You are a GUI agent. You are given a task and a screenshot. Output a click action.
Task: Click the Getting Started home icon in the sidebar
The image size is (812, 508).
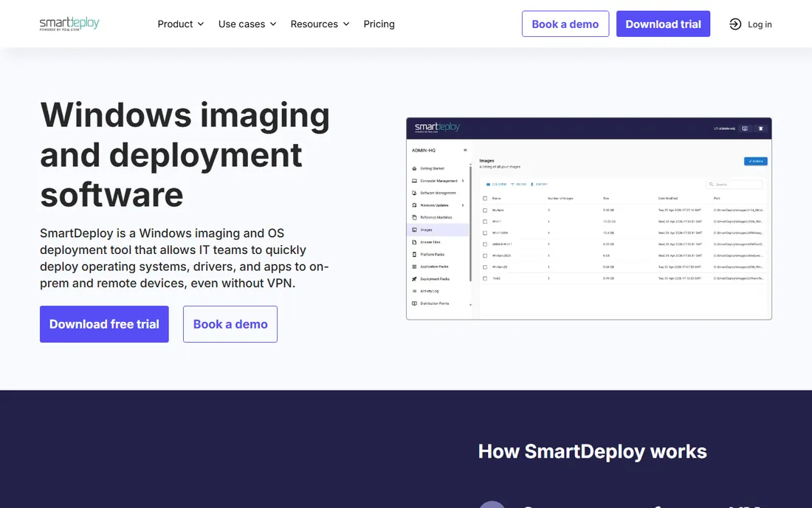point(414,168)
